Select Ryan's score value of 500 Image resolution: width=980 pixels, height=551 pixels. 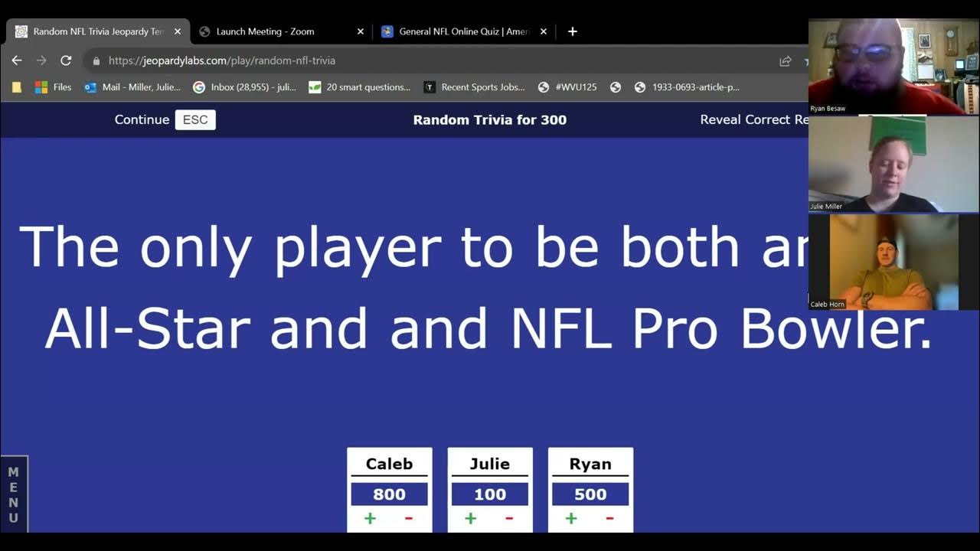coord(590,494)
